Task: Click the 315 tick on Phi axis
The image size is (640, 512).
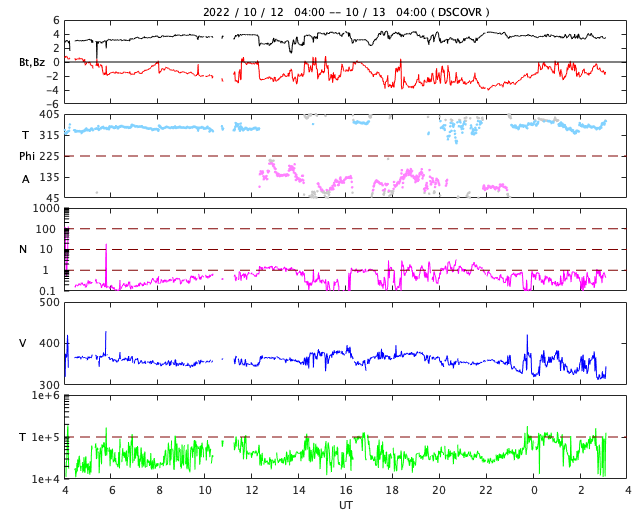Action: 49,135
